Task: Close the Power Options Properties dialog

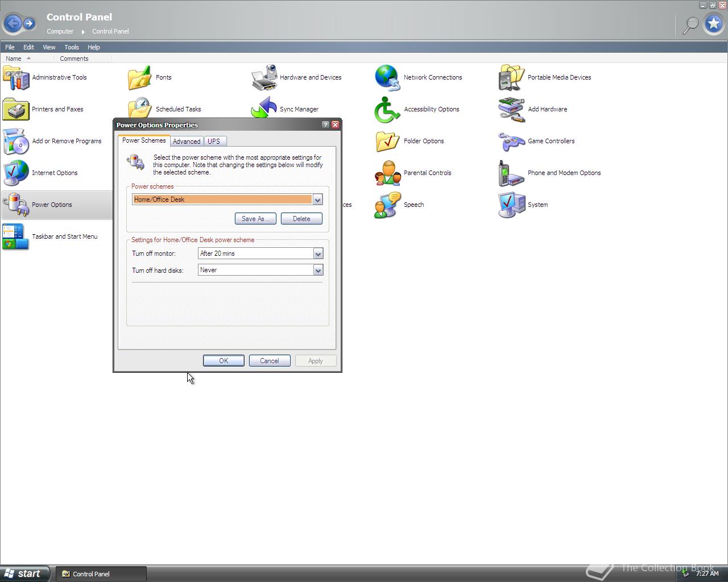Action: coord(335,124)
